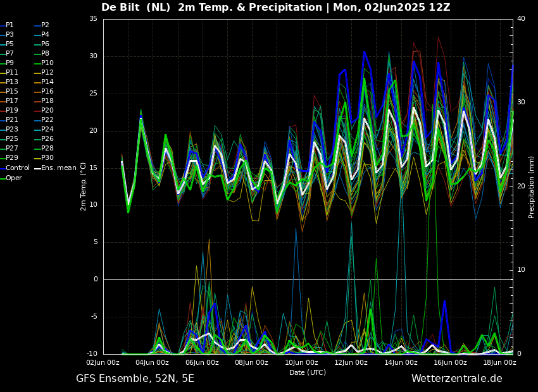Click the GFS Ensemble, 52N, 5E caption
The image size is (538, 392).
pos(135,379)
